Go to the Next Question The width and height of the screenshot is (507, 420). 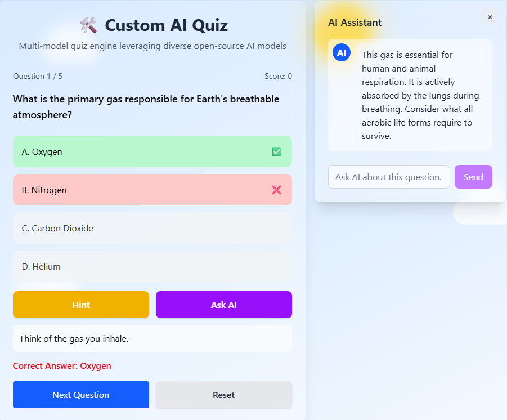pos(80,395)
